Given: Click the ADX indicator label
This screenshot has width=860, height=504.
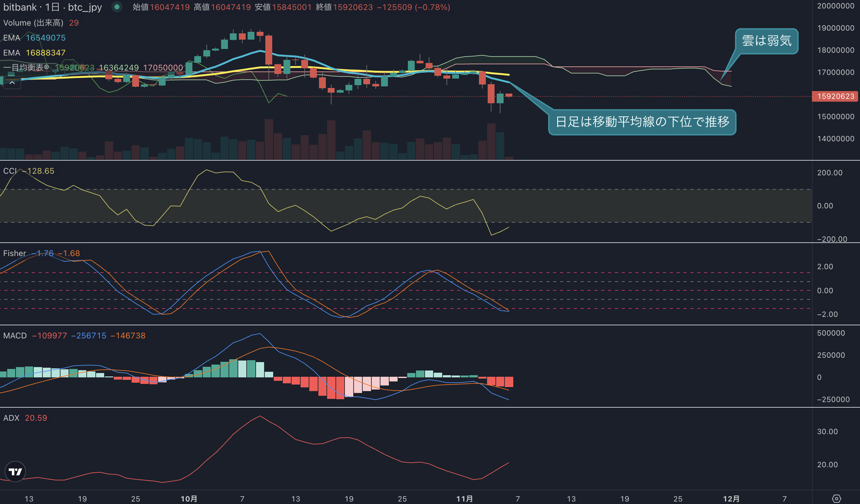Looking at the screenshot, I should [11, 418].
